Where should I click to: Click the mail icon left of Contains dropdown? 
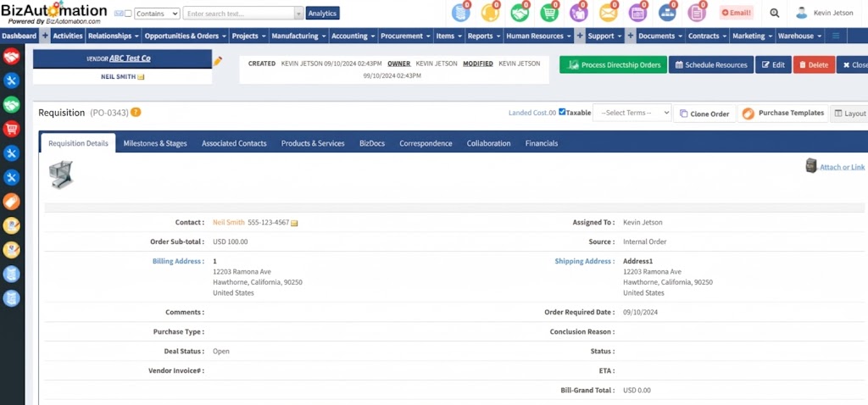pos(119,14)
